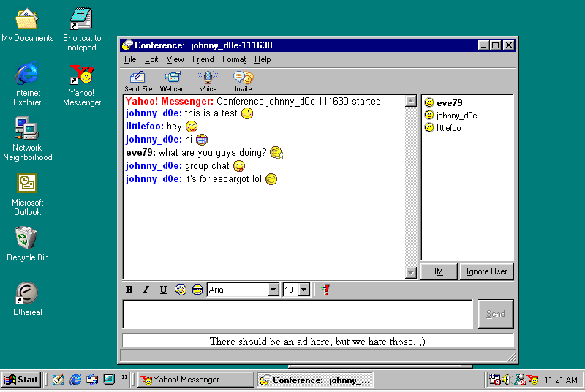Click the quick launch channels icon next to Show Desktop
585x392 pixels.
coord(109,380)
